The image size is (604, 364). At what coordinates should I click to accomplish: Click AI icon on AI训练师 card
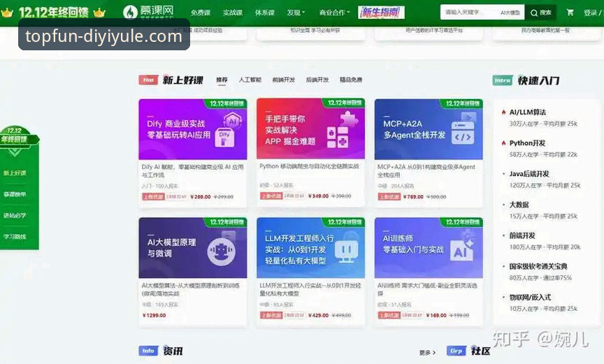click(463, 248)
